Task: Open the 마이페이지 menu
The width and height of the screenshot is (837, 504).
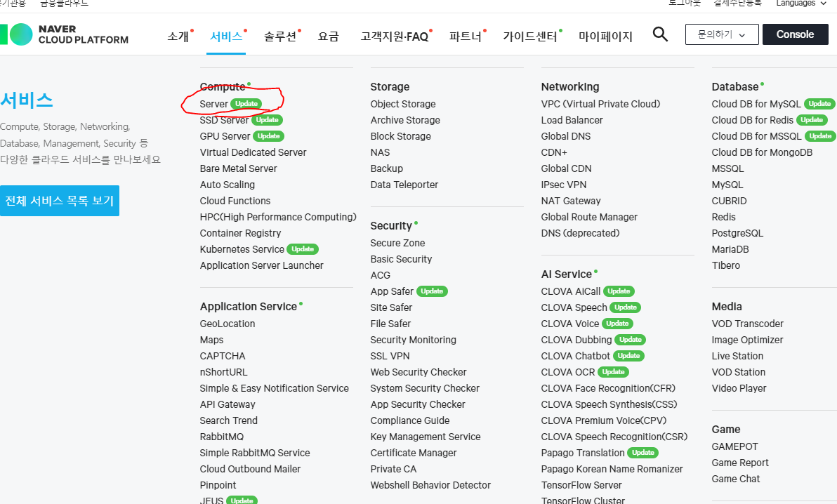Action: point(605,37)
